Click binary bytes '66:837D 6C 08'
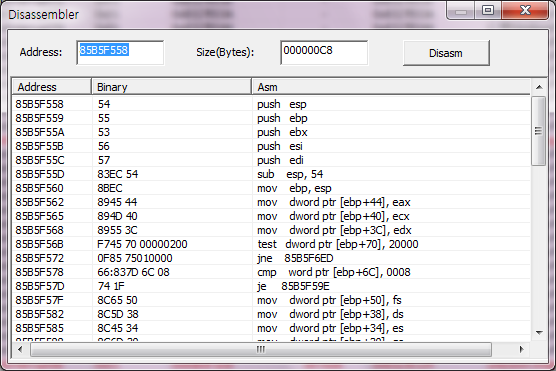The width and height of the screenshot is (556, 371). (133, 272)
